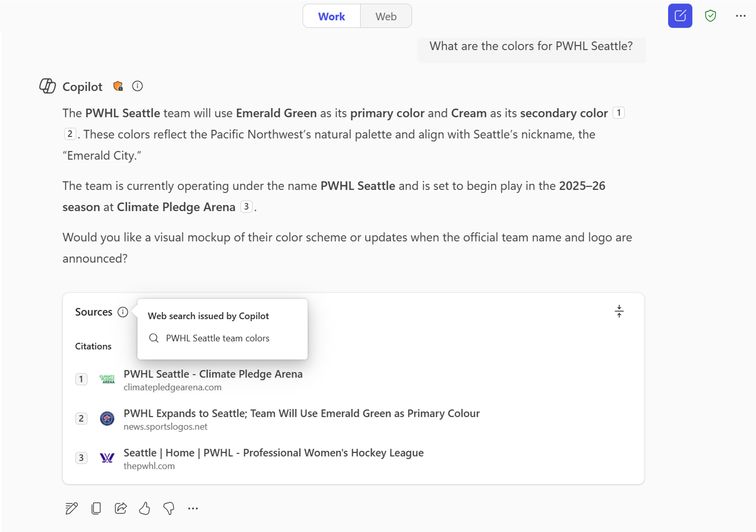
Task: Open PWHL Seattle - Climate Pledge Arena source
Action: point(213,374)
